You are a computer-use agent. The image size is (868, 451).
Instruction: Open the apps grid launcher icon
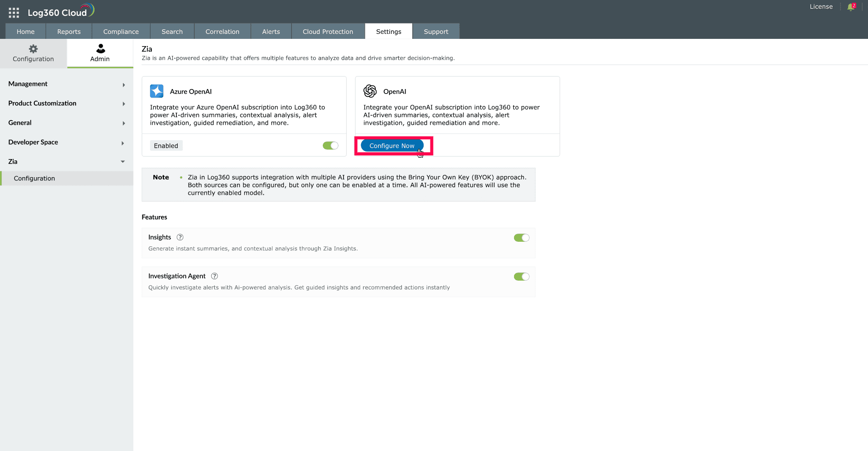(14, 13)
